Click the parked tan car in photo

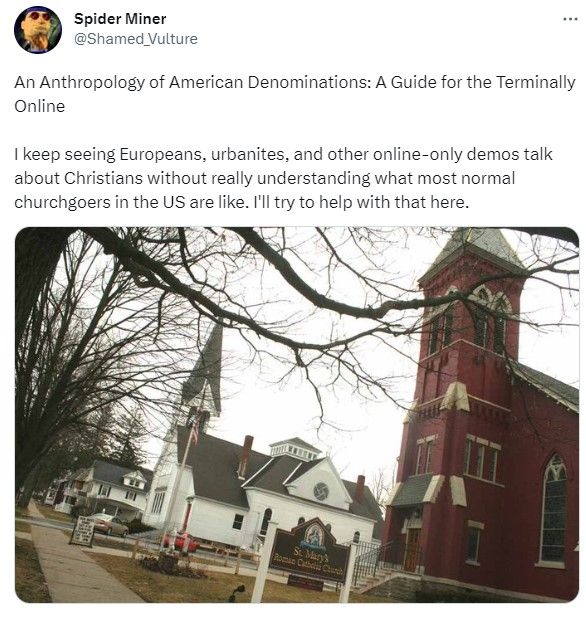tap(109, 524)
